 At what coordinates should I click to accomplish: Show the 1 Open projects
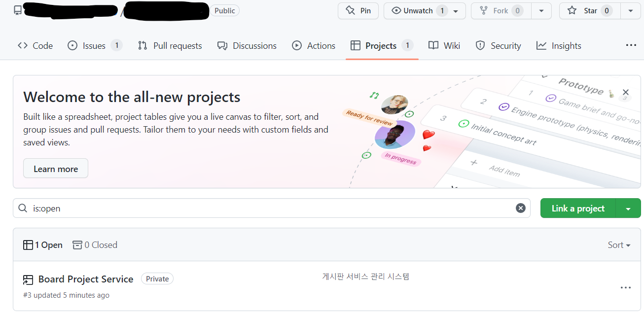point(43,245)
